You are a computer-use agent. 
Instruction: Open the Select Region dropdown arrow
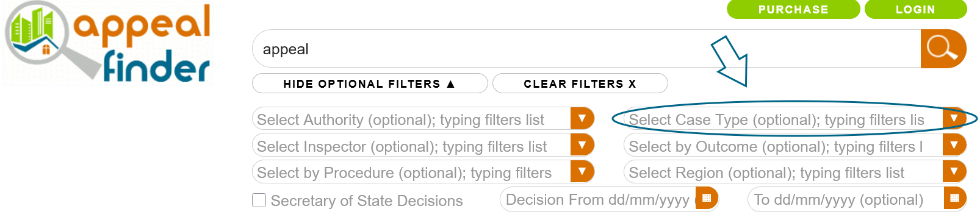point(954,171)
